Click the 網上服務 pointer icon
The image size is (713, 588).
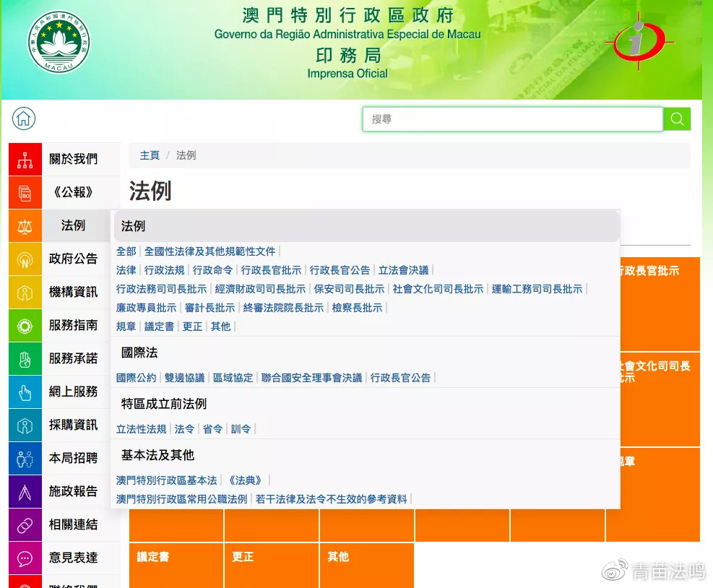25,392
